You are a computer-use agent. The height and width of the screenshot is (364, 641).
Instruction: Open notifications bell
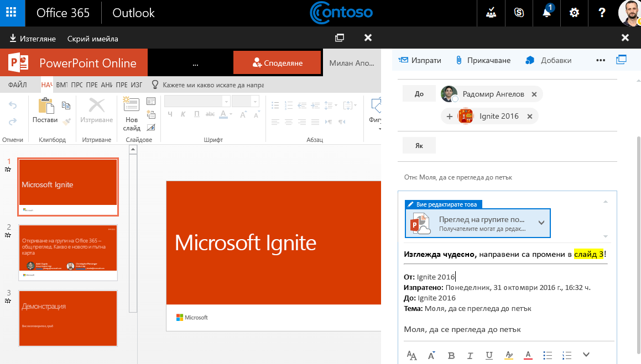546,13
